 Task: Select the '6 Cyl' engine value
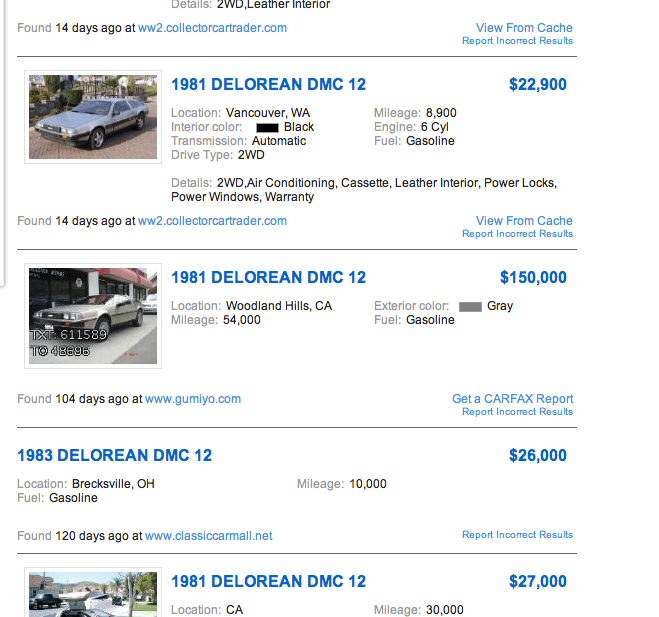pos(435,127)
